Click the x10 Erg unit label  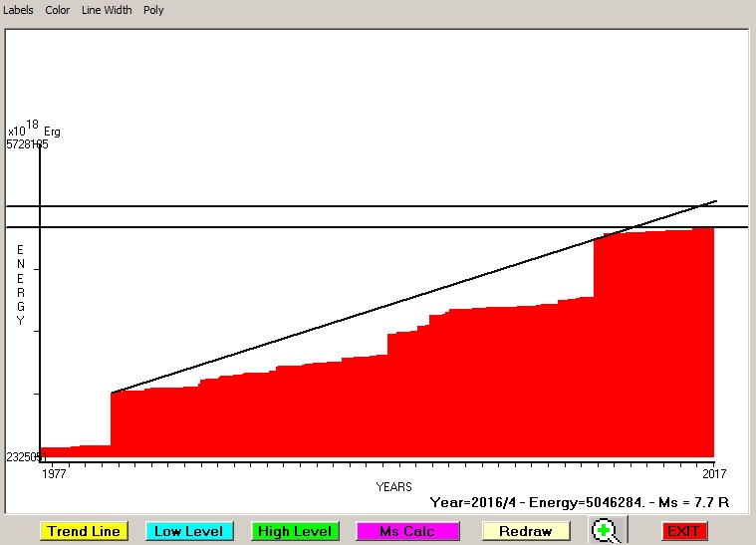pyautogui.click(x=33, y=130)
